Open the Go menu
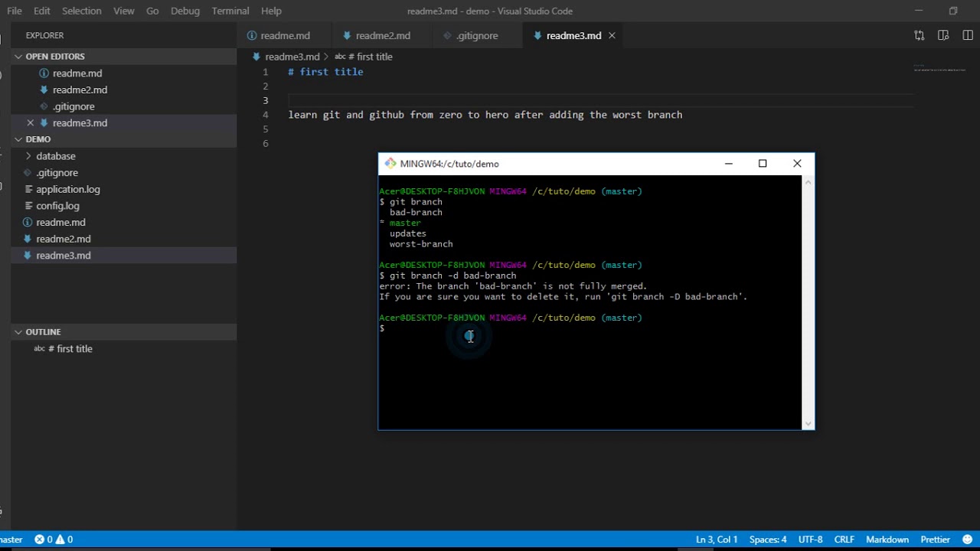This screenshot has height=551, width=980. pyautogui.click(x=152, y=11)
